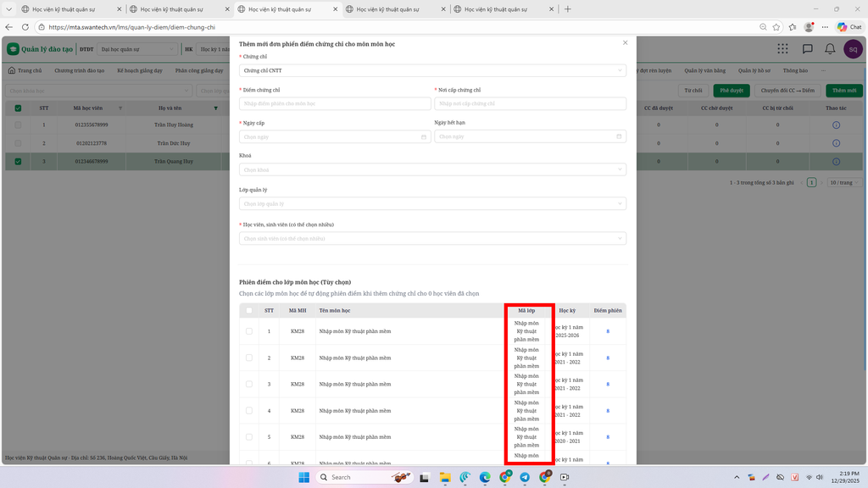Check the box for Trần Đức Huy
This screenshot has width=868, height=488.
[19, 143]
